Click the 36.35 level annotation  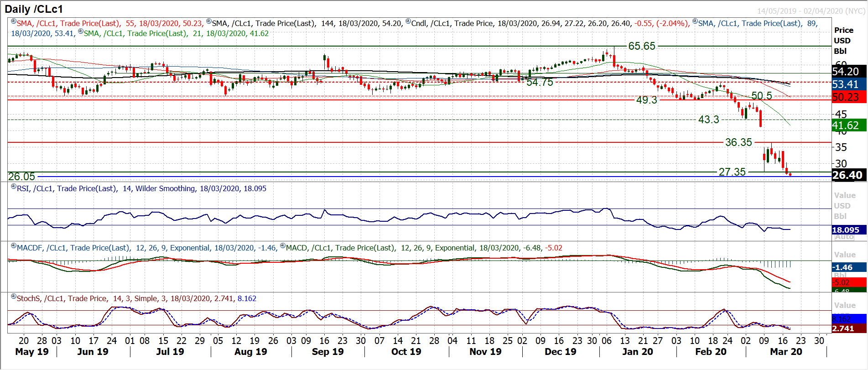point(738,142)
